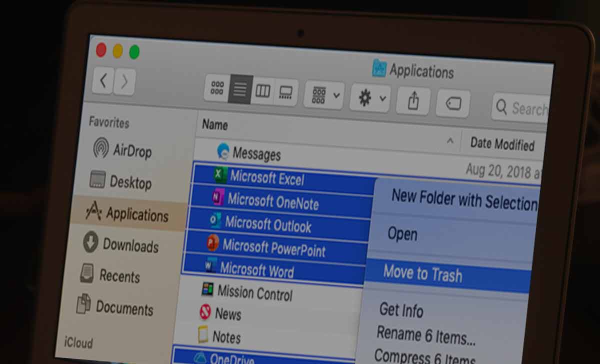
Task: Open the gear Action menu
Action: 370,97
